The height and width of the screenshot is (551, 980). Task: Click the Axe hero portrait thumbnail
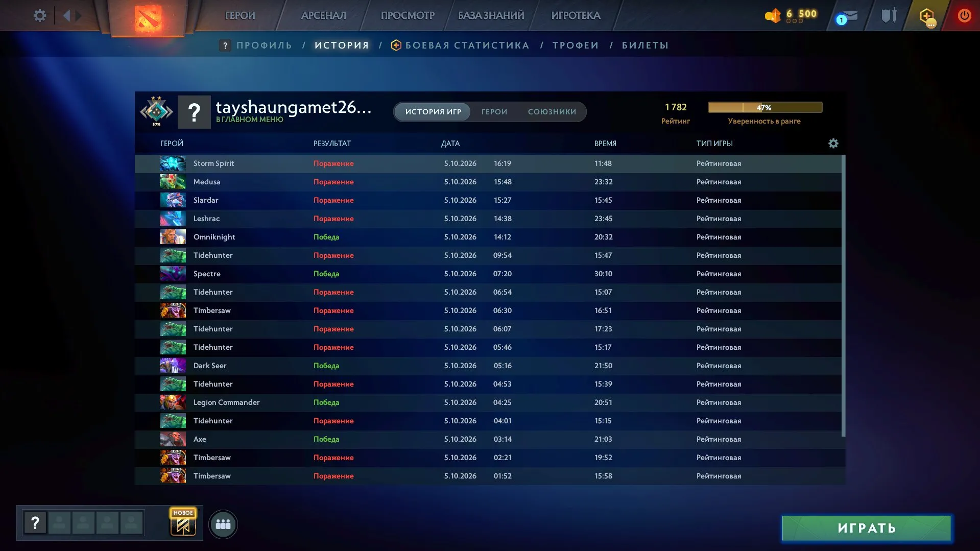[173, 439]
